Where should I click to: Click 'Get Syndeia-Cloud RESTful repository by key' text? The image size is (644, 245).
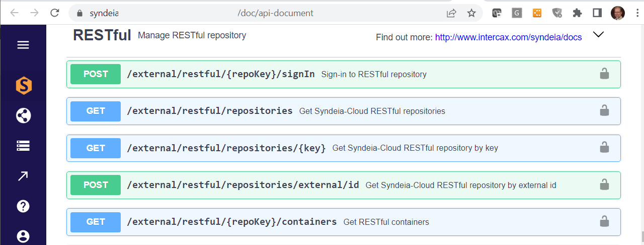tap(415, 148)
